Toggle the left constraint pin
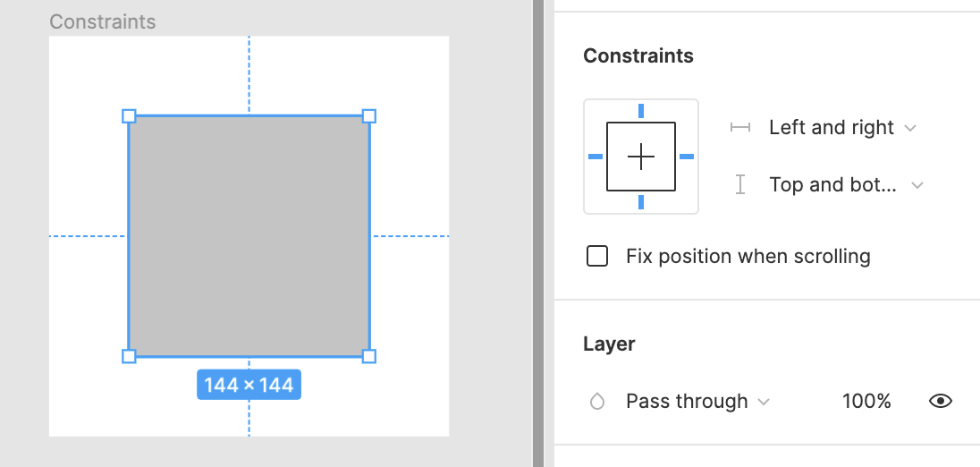 pyautogui.click(x=596, y=157)
